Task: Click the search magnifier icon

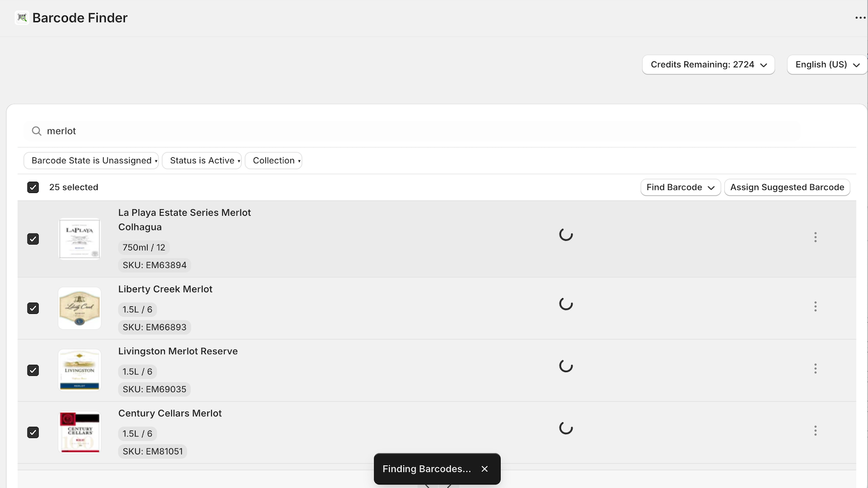Action: tap(36, 131)
